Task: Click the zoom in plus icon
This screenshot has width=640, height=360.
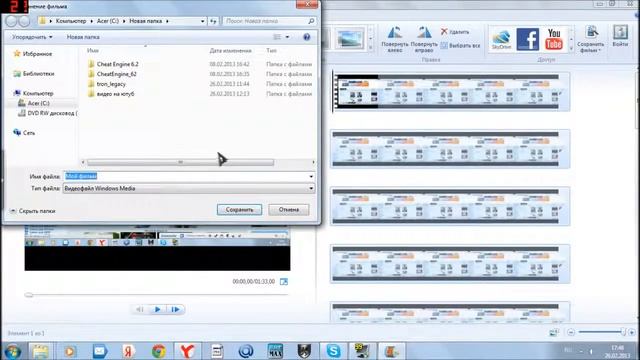Action: 632,332
